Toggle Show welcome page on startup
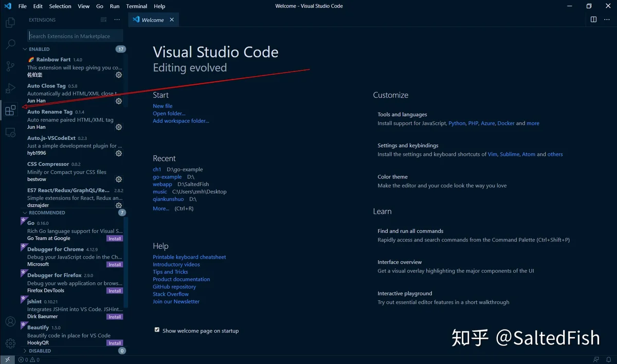 click(157, 330)
